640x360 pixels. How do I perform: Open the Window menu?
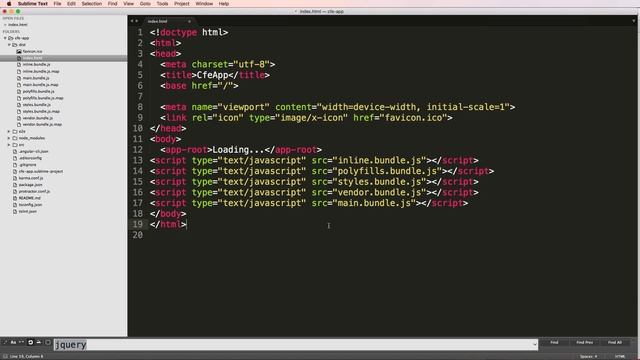click(204, 4)
